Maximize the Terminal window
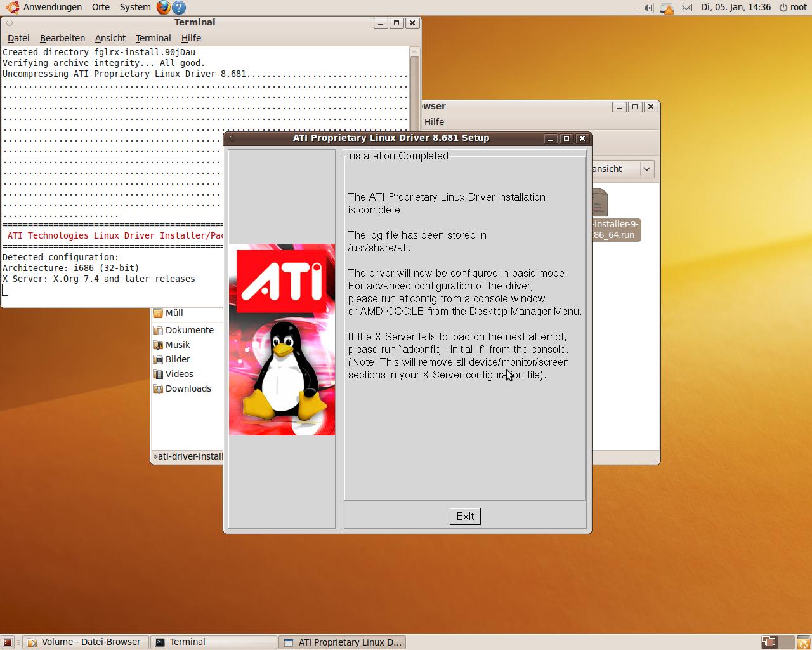 pos(396,23)
